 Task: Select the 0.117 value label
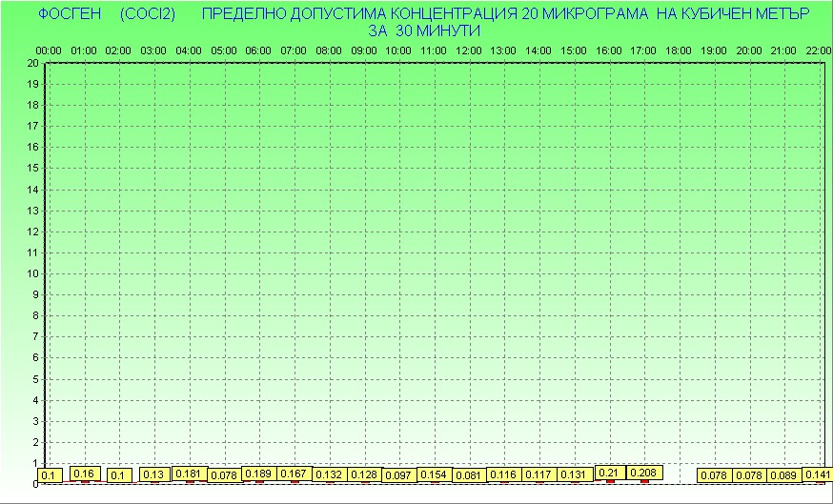(539, 474)
